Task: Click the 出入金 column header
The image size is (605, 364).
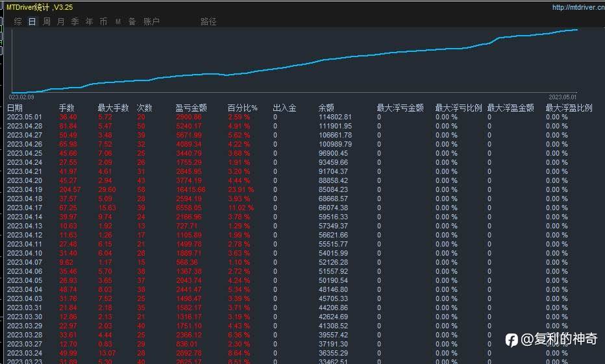Action: coord(285,108)
